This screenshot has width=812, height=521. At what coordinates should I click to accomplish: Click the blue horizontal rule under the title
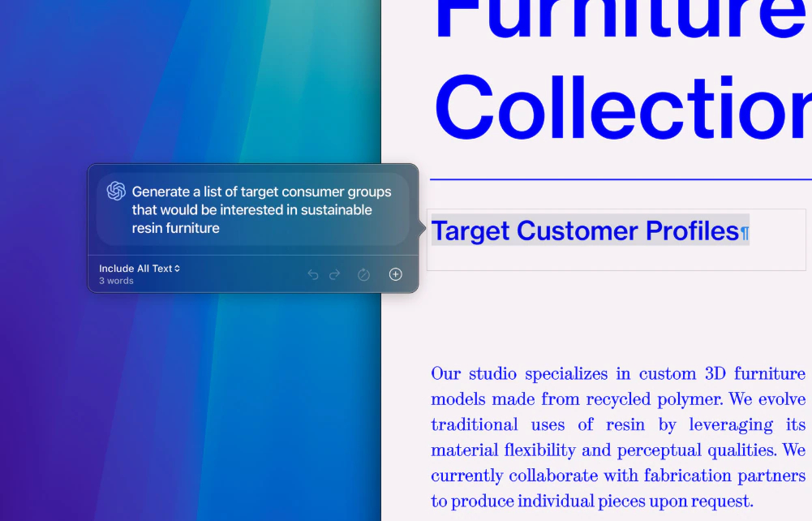(621, 179)
